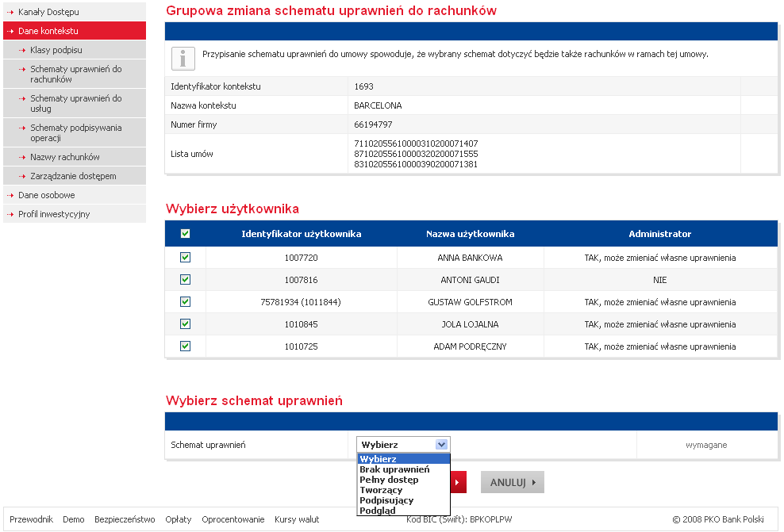Click context name value BARCELONA
This screenshot has height=532, width=784.
click(378, 105)
